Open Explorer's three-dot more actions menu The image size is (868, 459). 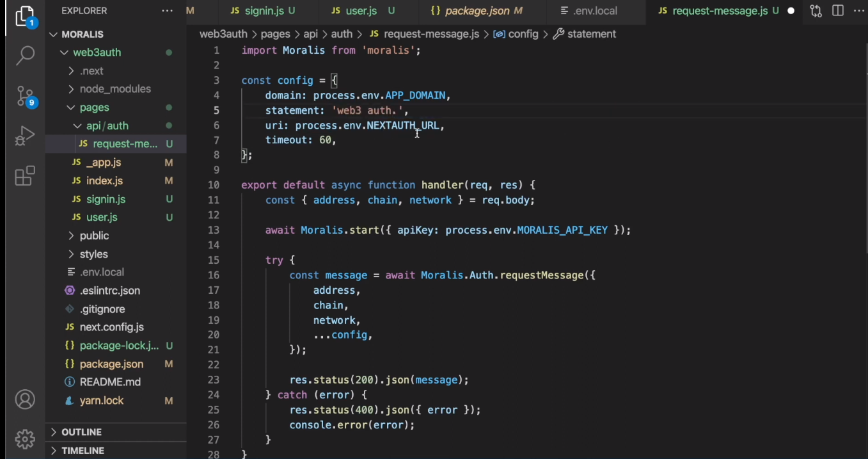(167, 11)
